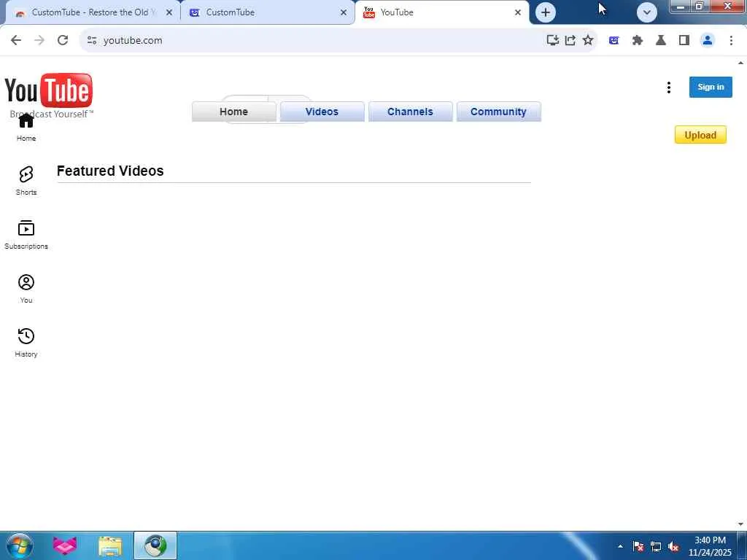Click the page scrollbar up arrow
This screenshot has height=560, width=747.
741,63
